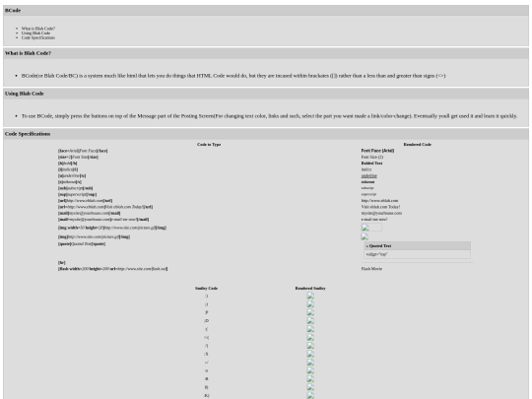Click the broken image next to :) smiley
Image resolution: width=532 pixels, height=399 pixels.
310,296
